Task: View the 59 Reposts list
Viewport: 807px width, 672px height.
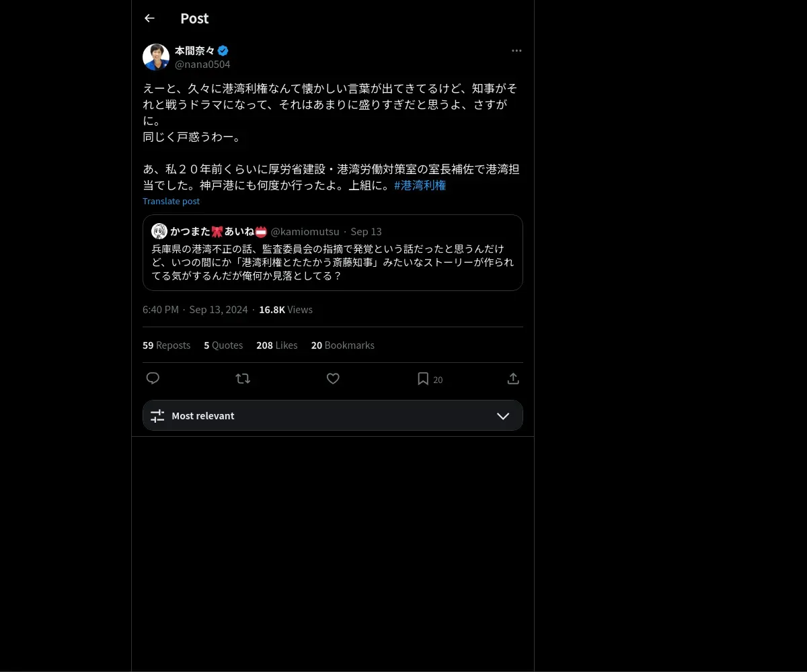Action: point(166,345)
